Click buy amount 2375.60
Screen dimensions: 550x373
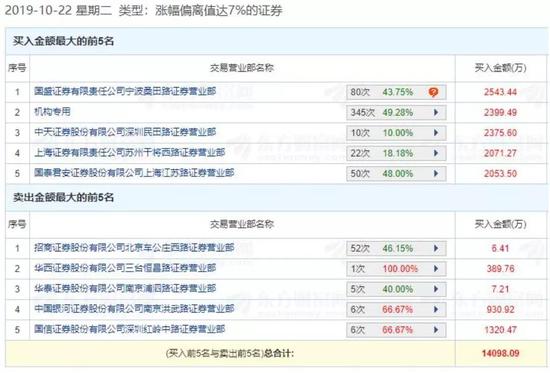500,133
